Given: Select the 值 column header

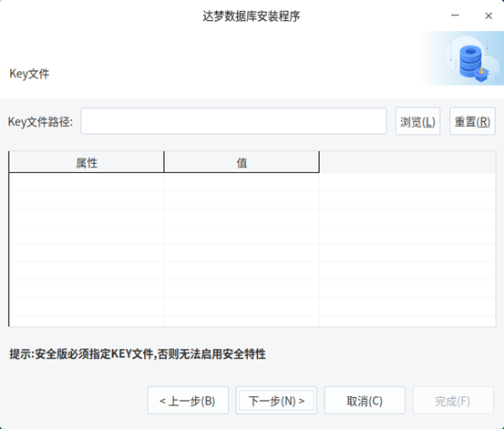Looking at the screenshot, I should pos(242,162).
